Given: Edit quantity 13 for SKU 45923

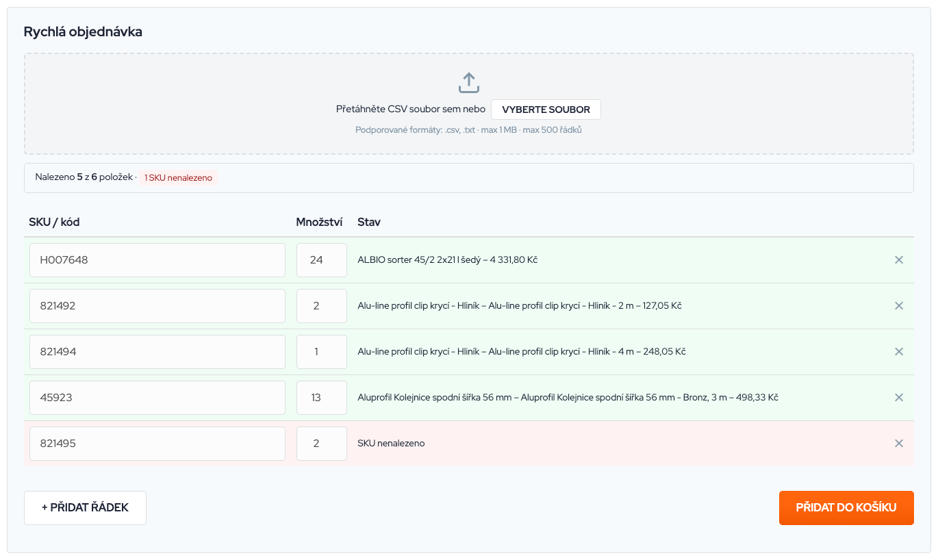Looking at the screenshot, I should click(x=321, y=398).
